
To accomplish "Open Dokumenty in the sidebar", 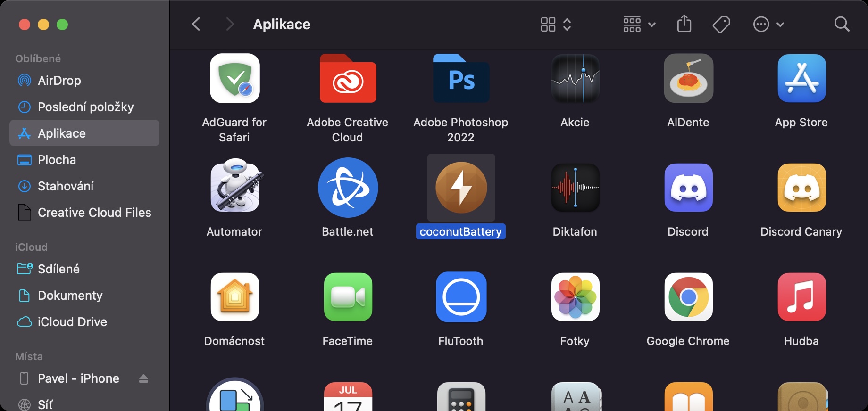I will (x=84, y=296).
